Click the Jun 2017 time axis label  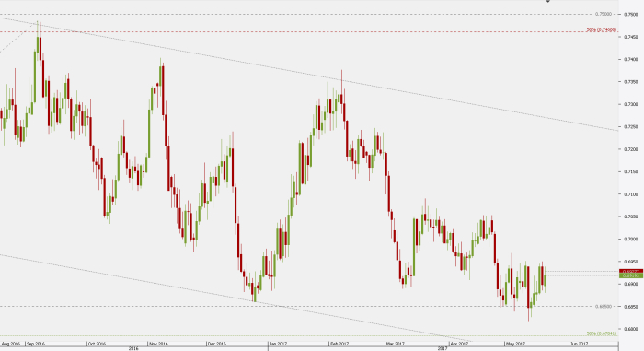579,344
